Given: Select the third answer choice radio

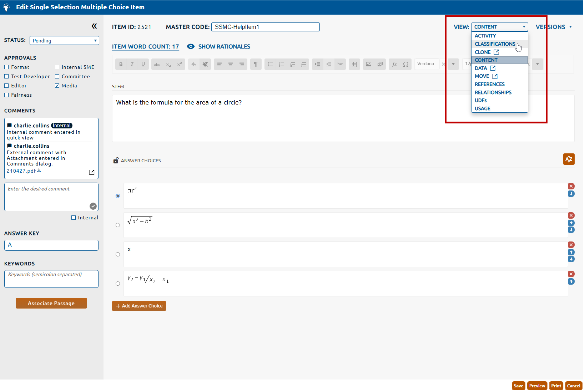Looking at the screenshot, I should pos(118,254).
